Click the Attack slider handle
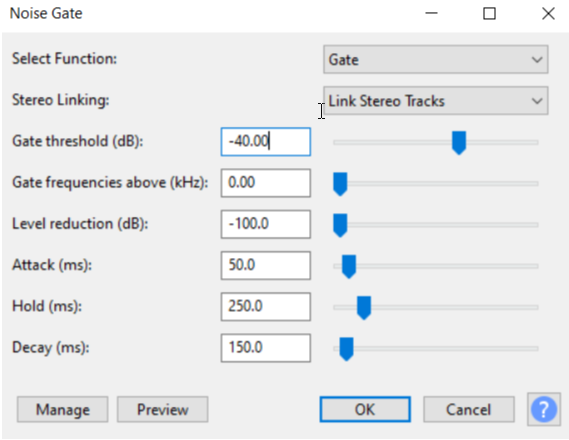This screenshot has width=569, height=440. (x=349, y=267)
